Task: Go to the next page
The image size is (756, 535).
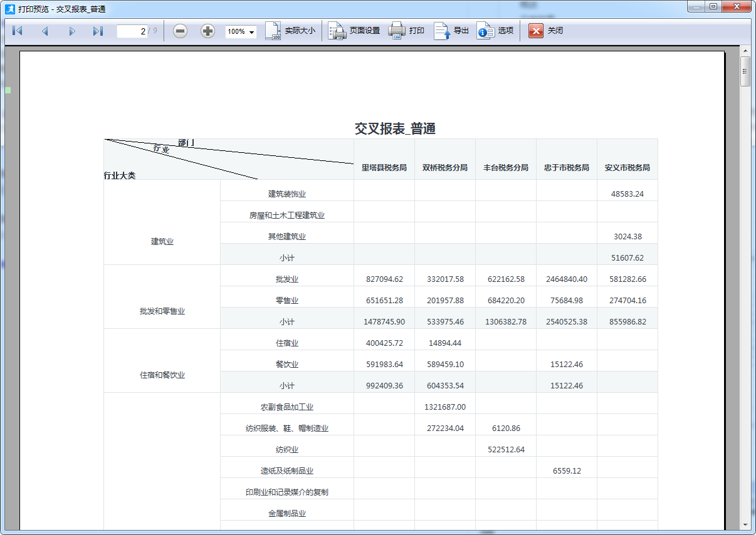Action: pyautogui.click(x=71, y=31)
